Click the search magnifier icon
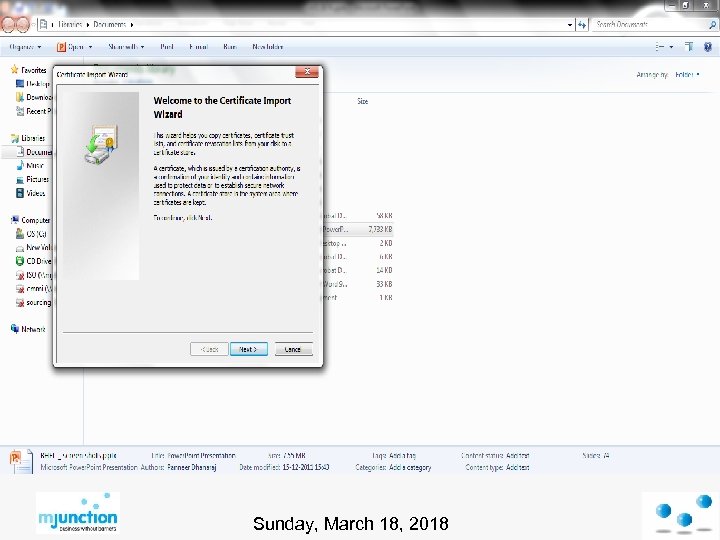 click(x=713, y=25)
